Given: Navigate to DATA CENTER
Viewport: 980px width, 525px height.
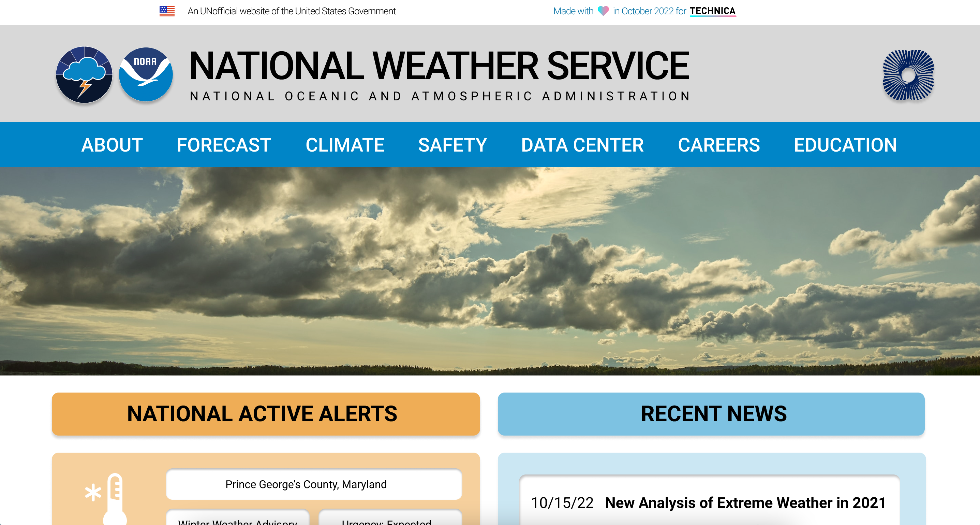Looking at the screenshot, I should [x=582, y=145].
